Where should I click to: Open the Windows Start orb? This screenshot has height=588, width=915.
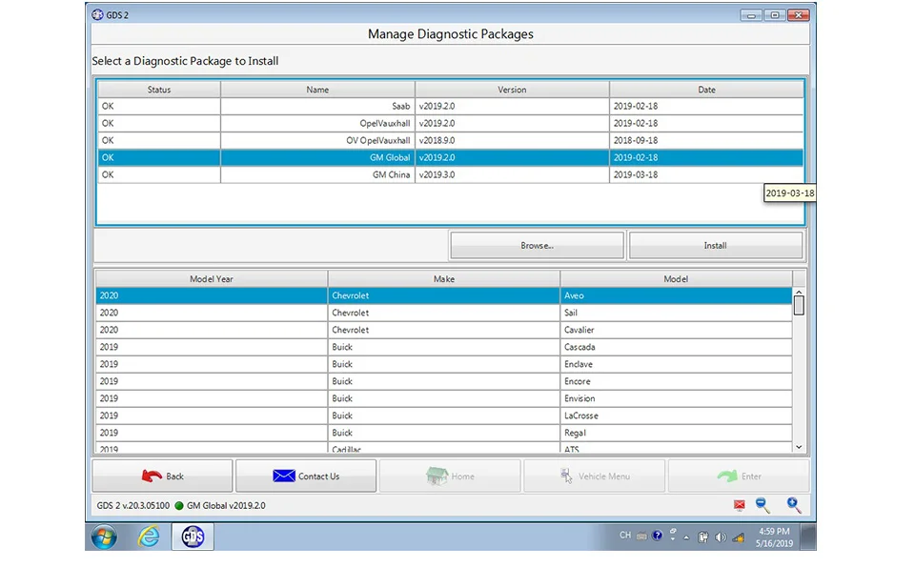pos(105,537)
